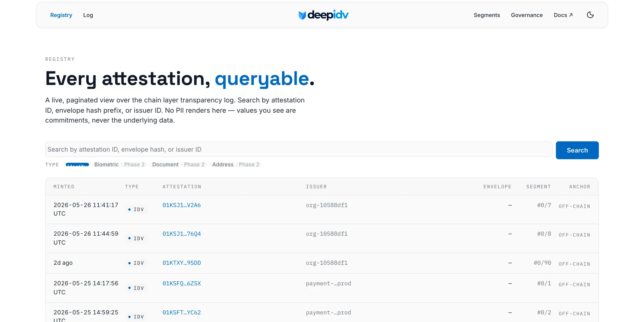Click the minted time 2026-05-26 11:41:17 UTC
Screen dimensions: 644x322
pyautogui.click(x=86, y=209)
